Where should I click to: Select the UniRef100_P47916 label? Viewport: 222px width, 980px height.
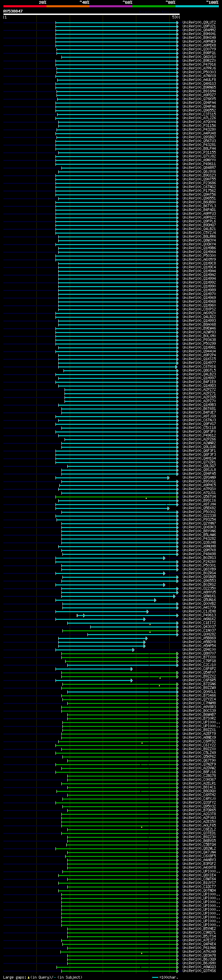199,65
